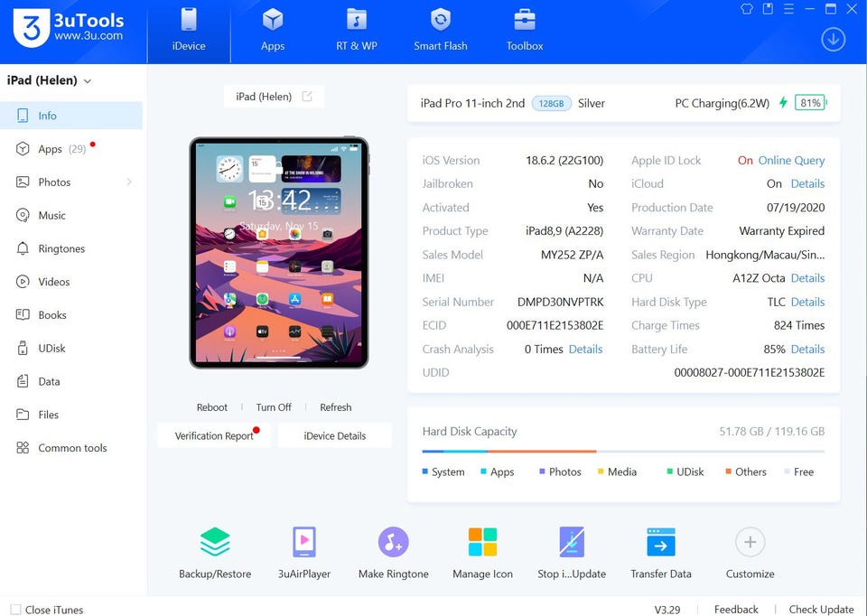The height and width of the screenshot is (616, 867).
Task: Click the 81% battery indicator
Action: (x=810, y=103)
